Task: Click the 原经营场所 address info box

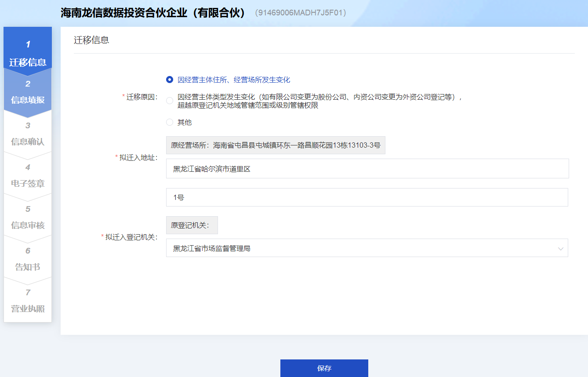Action: [x=276, y=145]
